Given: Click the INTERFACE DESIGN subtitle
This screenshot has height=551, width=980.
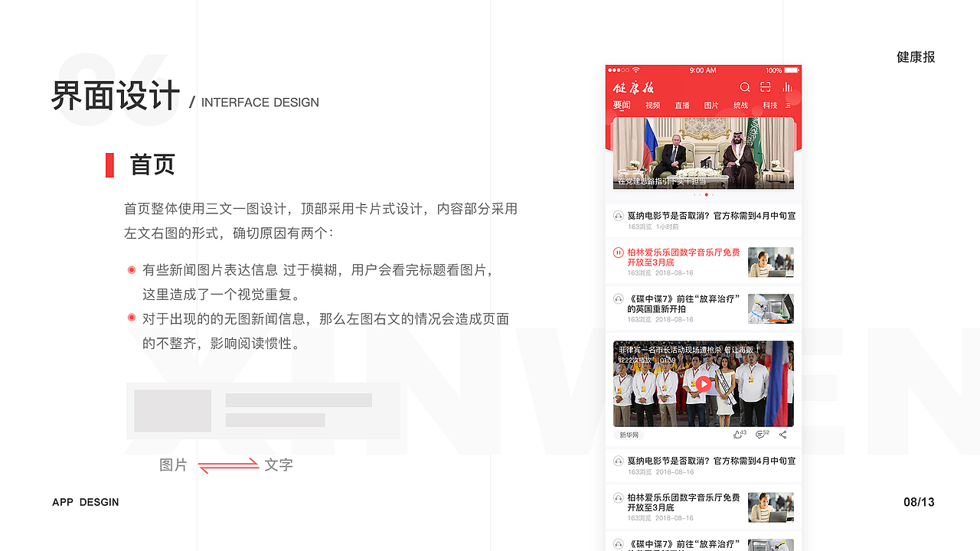Looking at the screenshot, I should click(260, 103).
